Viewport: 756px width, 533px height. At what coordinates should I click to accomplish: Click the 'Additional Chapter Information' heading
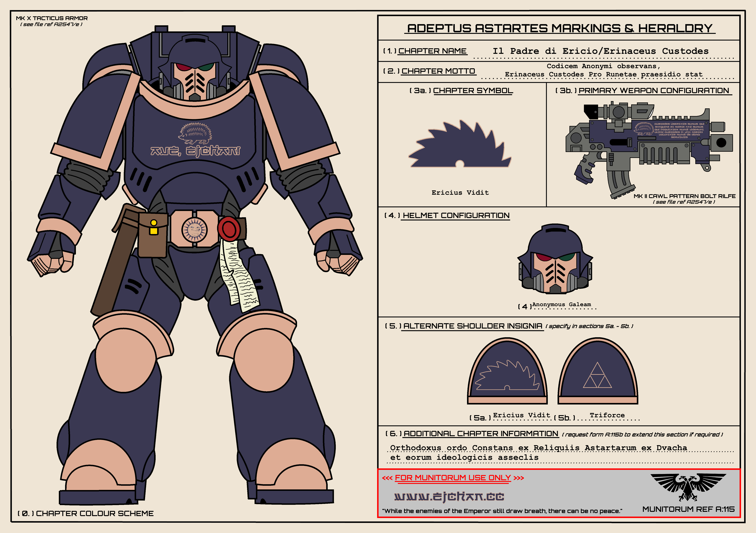(481, 434)
